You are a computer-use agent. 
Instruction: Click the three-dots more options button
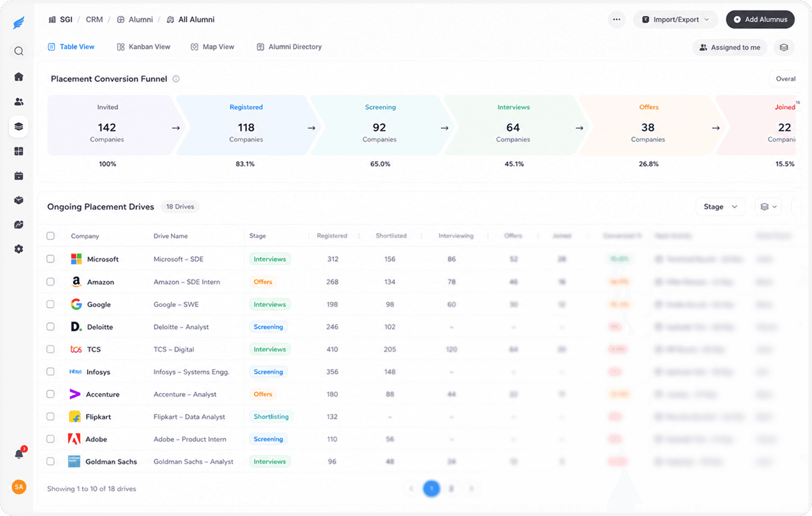[617, 19]
